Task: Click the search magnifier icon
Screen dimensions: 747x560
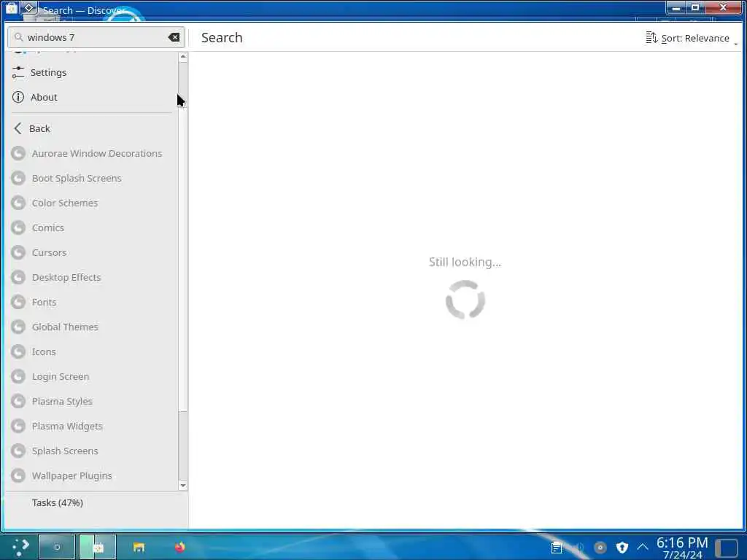Action: tap(18, 37)
